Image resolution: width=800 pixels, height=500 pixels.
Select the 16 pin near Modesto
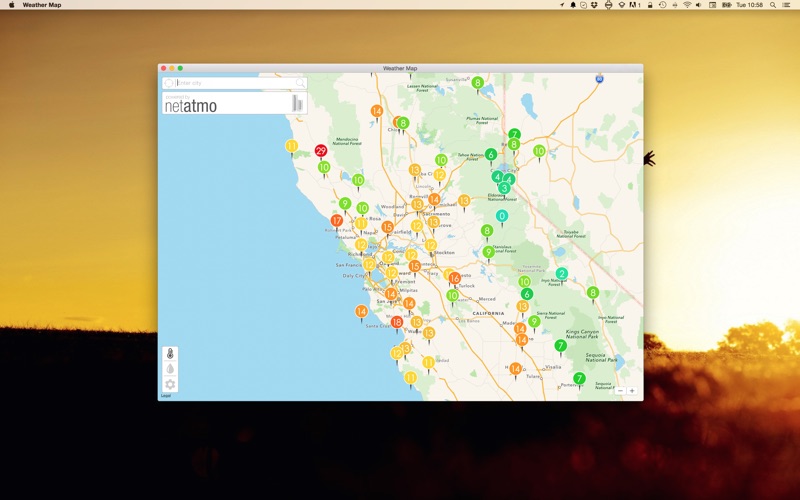[x=455, y=279]
